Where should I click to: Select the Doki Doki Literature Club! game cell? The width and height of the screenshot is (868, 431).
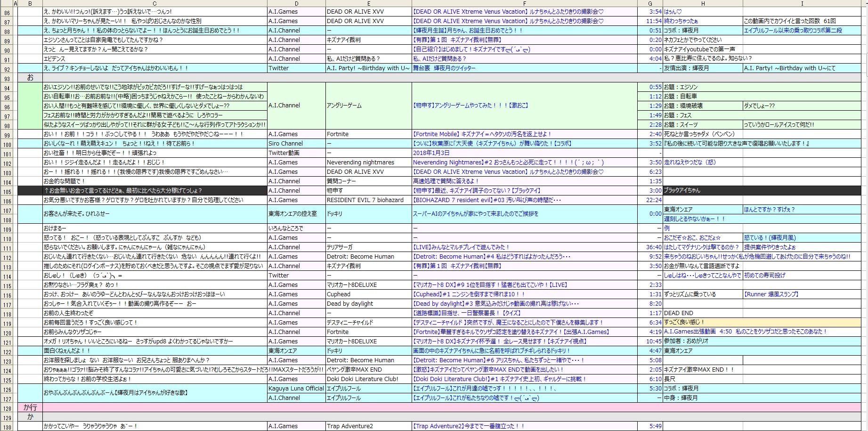369,379
